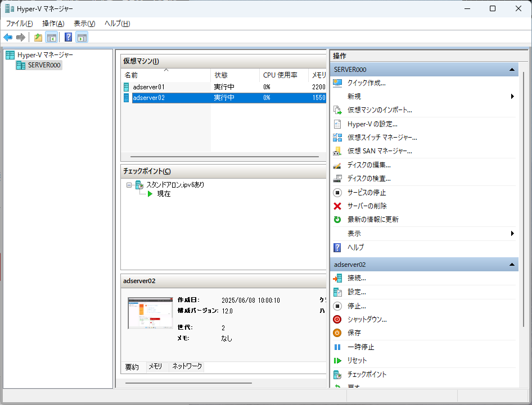This screenshot has height=405, width=532.
Task: Sort by 状態 column header
Action: coord(235,75)
